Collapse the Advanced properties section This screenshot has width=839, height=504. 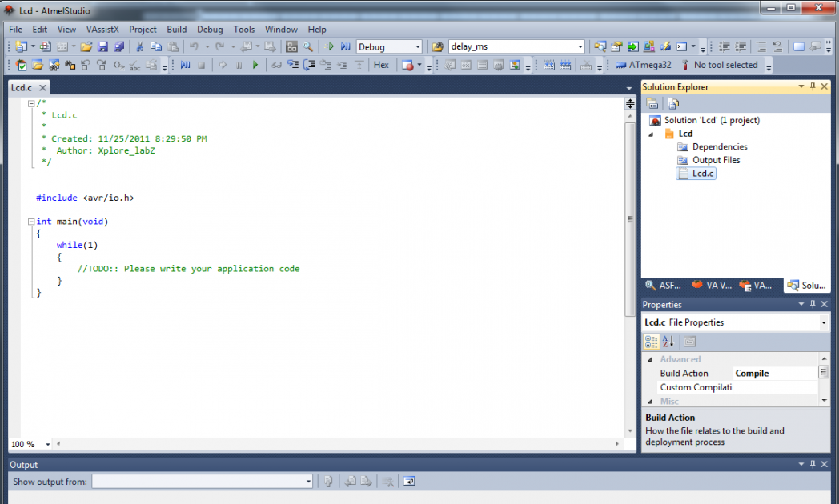click(x=650, y=360)
